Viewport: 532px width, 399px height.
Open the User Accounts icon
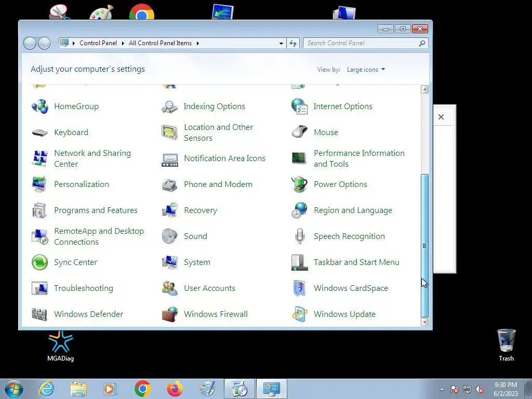(170, 288)
